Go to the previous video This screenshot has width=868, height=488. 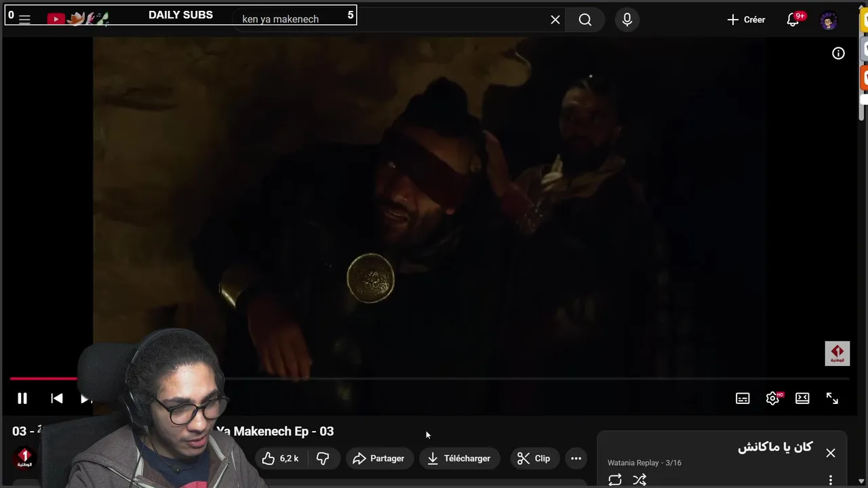pos(57,399)
